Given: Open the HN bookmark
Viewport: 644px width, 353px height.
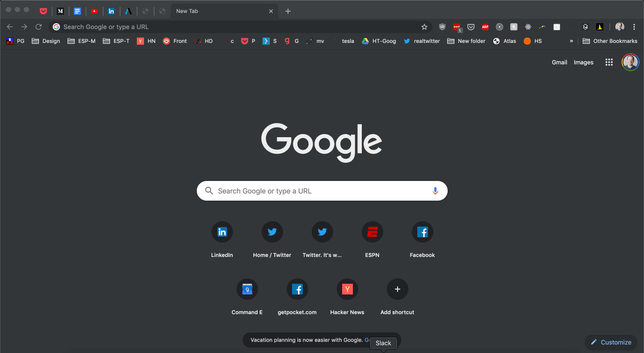Looking at the screenshot, I should point(146,41).
